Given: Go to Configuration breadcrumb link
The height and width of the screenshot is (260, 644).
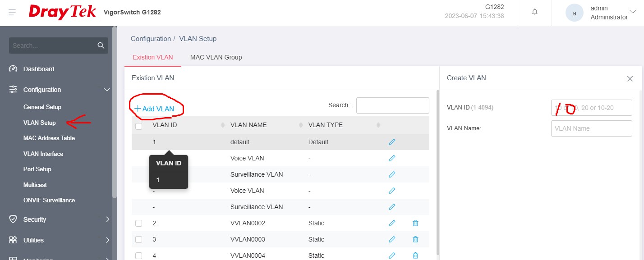Looking at the screenshot, I should 151,39.
